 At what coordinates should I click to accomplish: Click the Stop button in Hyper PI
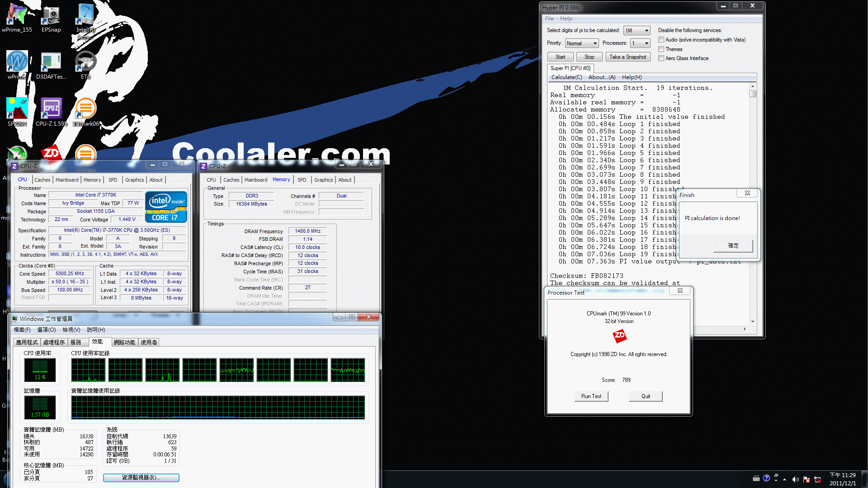[589, 57]
